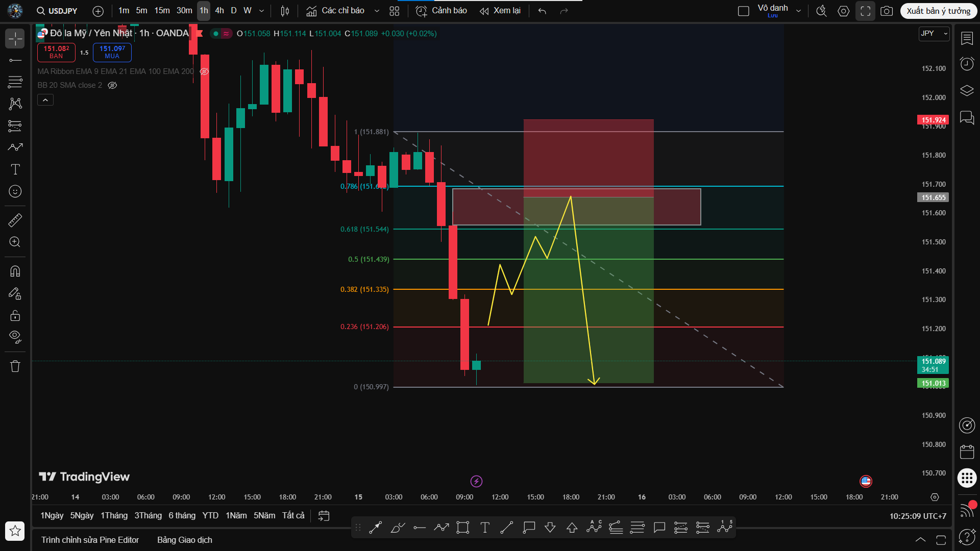Open the alerts clock icon in right sidebar
Viewport: 980px width, 551px height.
tap(967, 64)
